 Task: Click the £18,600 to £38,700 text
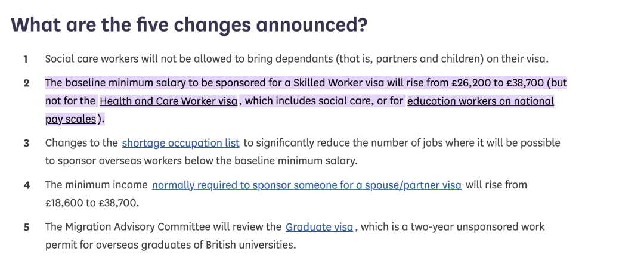[x=92, y=203]
